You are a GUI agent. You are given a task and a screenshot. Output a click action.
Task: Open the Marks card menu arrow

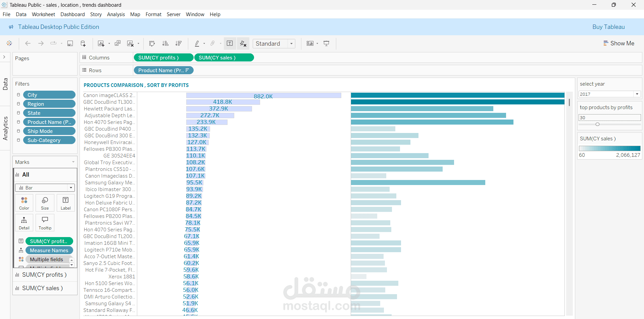tap(73, 162)
